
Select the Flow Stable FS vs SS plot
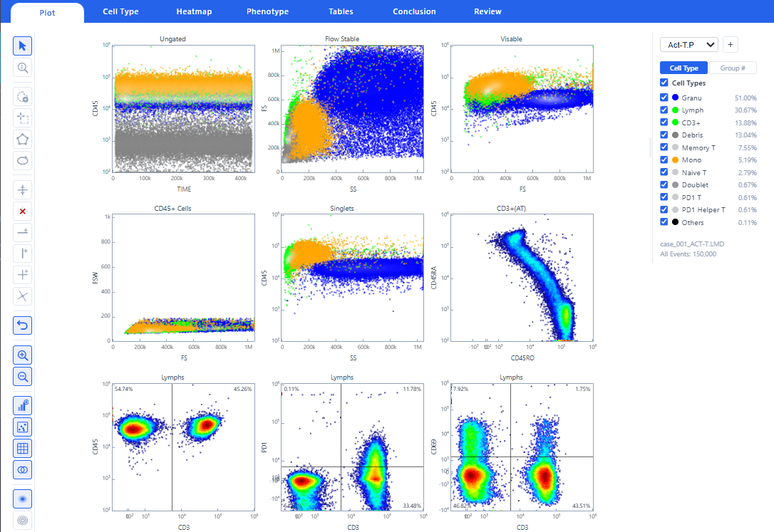[353, 108]
